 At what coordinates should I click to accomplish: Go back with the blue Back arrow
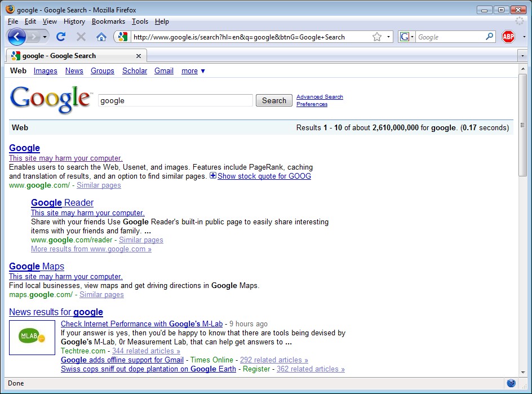[17, 37]
